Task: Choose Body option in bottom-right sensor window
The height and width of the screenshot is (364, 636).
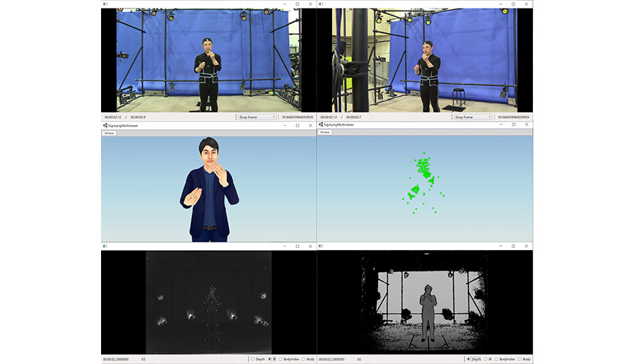Action: (520, 359)
